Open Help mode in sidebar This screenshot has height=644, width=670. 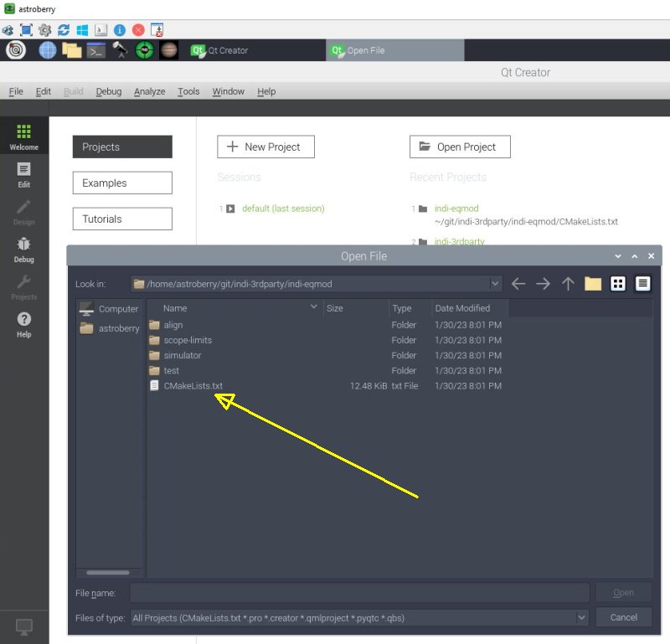pos(24,325)
